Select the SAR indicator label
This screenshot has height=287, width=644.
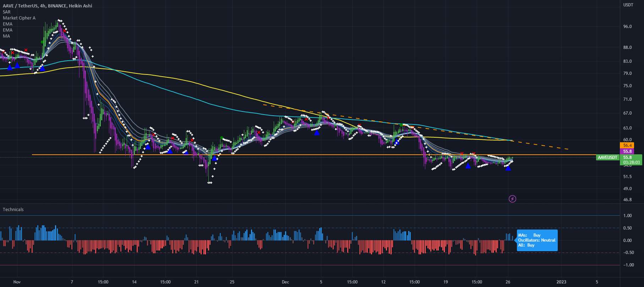click(x=7, y=12)
